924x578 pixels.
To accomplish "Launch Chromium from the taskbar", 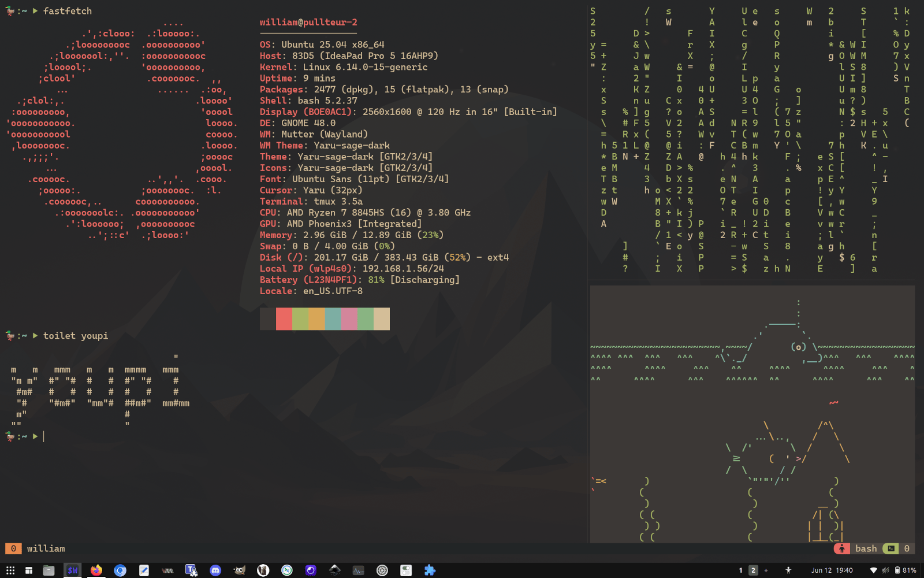I will pos(120,571).
